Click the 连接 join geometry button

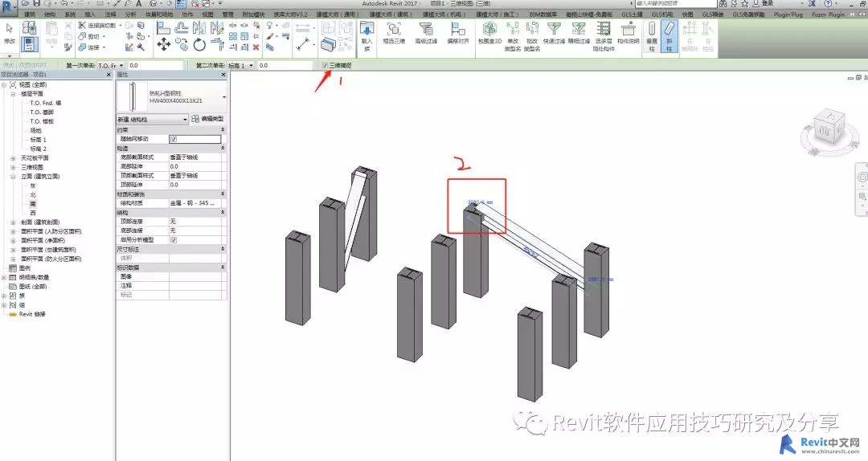click(x=89, y=47)
